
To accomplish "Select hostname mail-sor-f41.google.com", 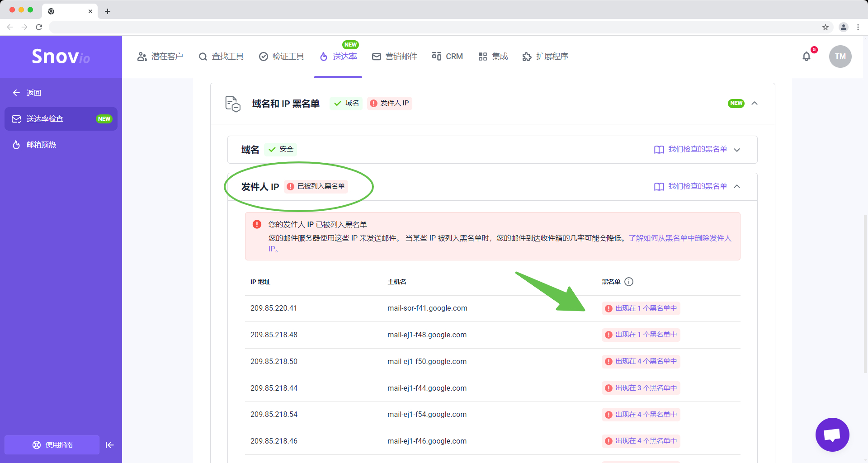I will tap(427, 308).
